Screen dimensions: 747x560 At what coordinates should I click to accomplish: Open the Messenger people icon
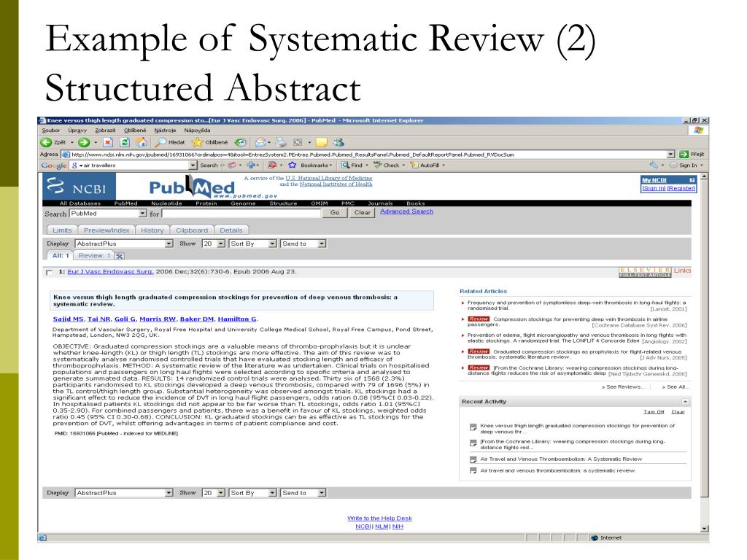pyautogui.click(x=338, y=142)
